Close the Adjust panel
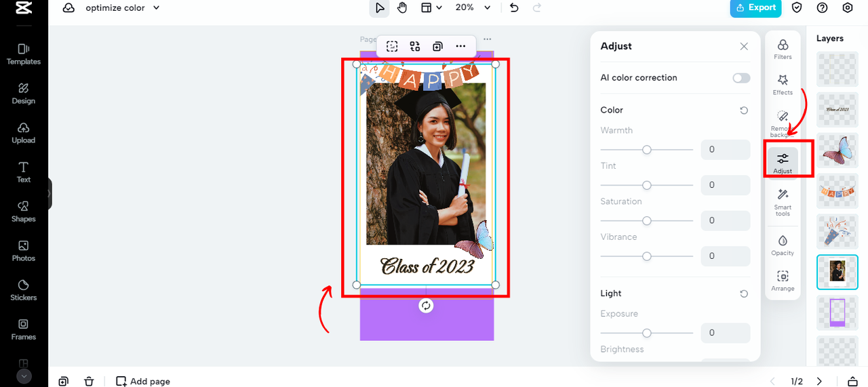The image size is (868, 387). pos(744,46)
